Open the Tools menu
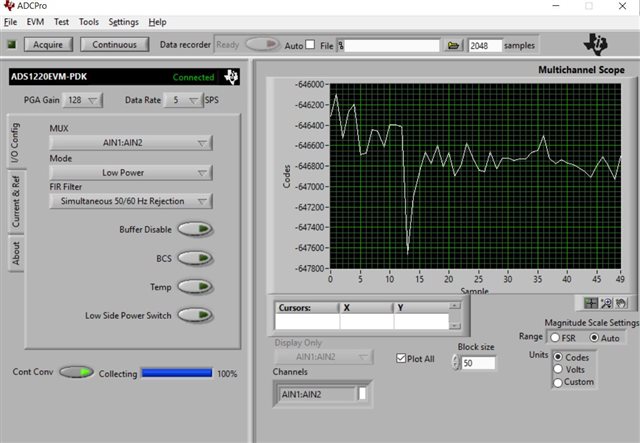This screenshot has height=443, width=640. tap(89, 22)
